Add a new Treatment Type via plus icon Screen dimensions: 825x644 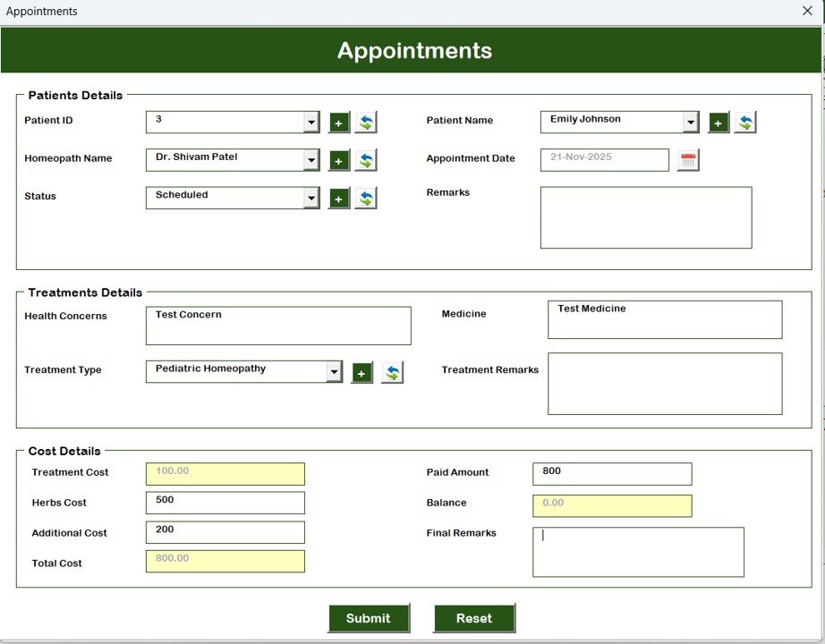tap(361, 372)
